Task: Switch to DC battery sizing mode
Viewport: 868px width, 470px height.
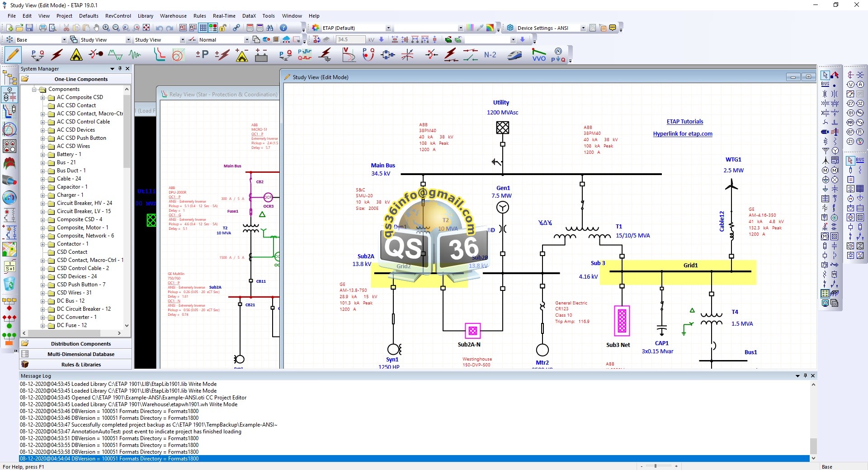Action: pyautogui.click(x=261, y=55)
